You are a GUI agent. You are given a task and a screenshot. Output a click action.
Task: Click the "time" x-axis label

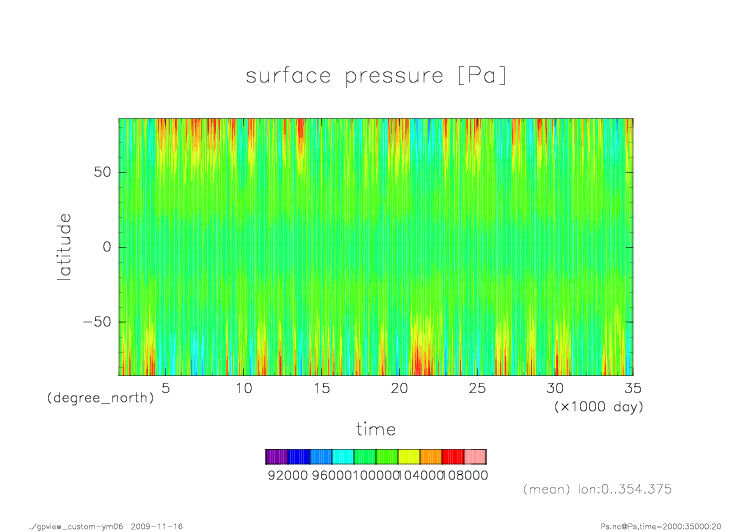[376, 429]
